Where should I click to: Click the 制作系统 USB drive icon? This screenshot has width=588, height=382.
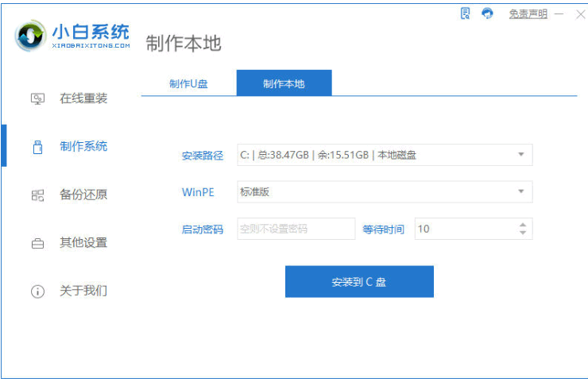pyautogui.click(x=37, y=147)
